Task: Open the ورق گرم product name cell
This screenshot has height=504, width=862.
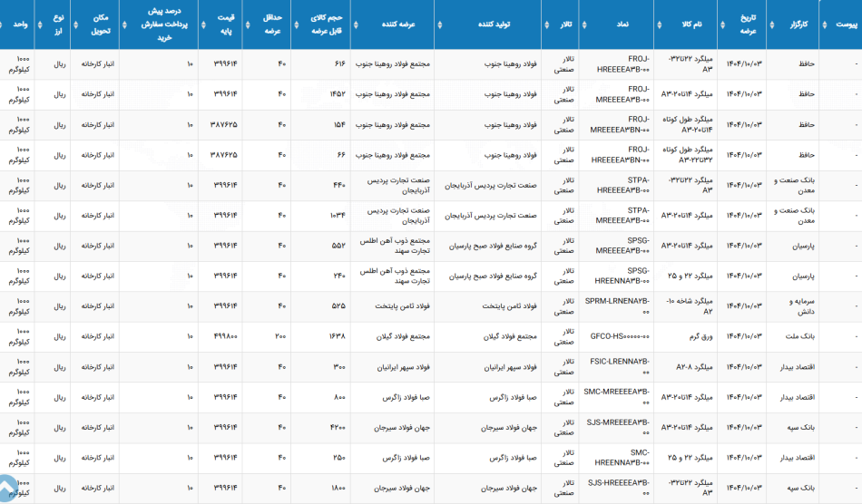Action: click(700, 336)
